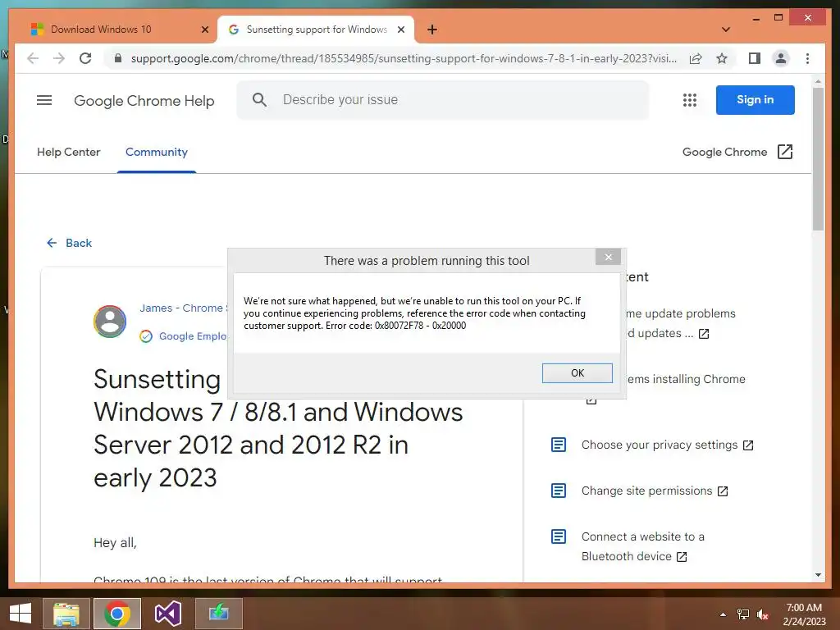Image resolution: width=840 pixels, height=630 pixels.
Task: Click OK in the error dialog
Action: click(x=577, y=373)
